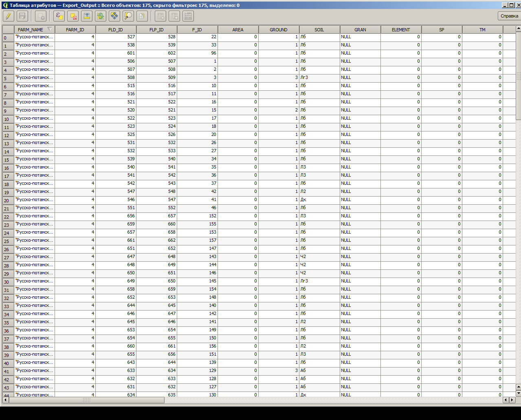The width and height of the screenshot is (521, 420).
Task: Click the GRAN column header
Action: (361, 30)
